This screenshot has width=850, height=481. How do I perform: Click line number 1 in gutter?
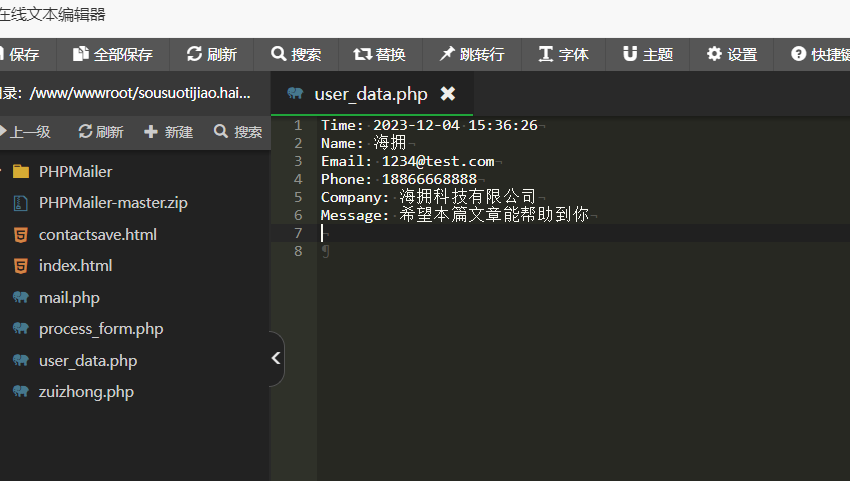pos(298,125)
